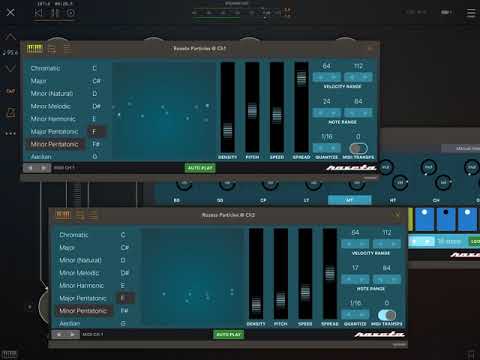Toggle dark-dot step pad in drum sequencer

click(x=446, y=219)
